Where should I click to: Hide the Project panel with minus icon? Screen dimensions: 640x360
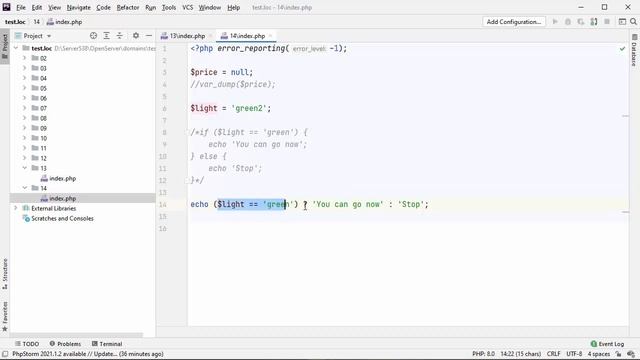(149, 36)
